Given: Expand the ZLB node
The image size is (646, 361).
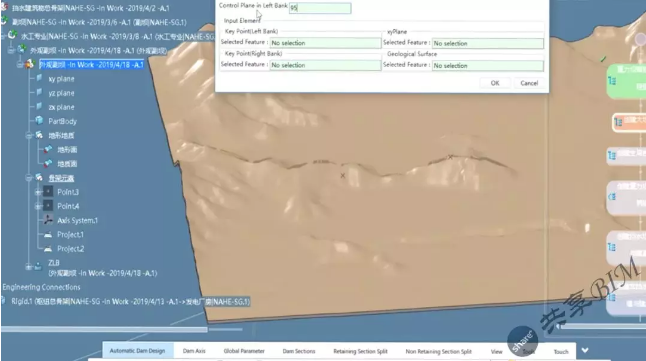Looking at the screenshot, I should (28, 267).
